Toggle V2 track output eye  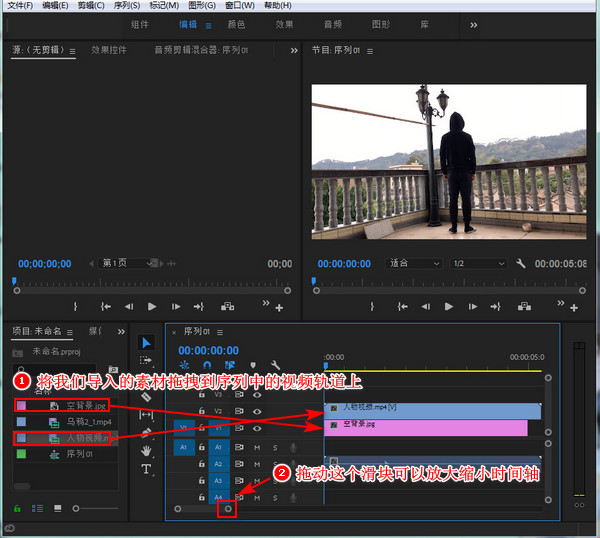tap(257, 411)
